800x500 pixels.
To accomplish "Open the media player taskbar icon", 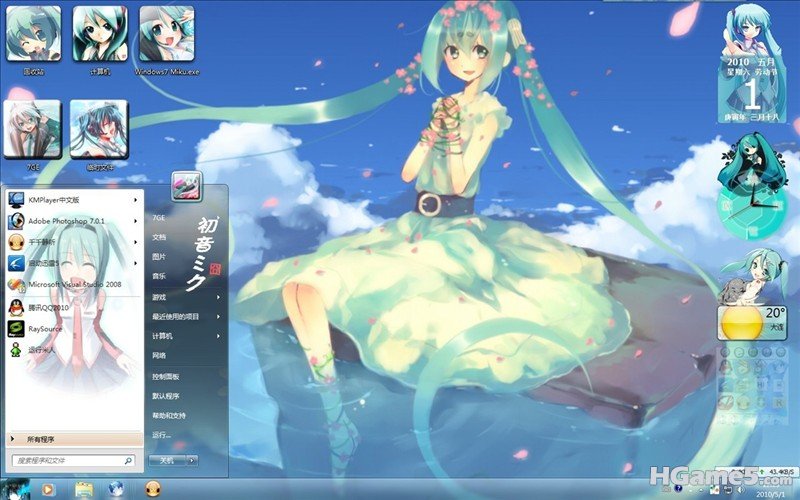I will tap(47, 490).
